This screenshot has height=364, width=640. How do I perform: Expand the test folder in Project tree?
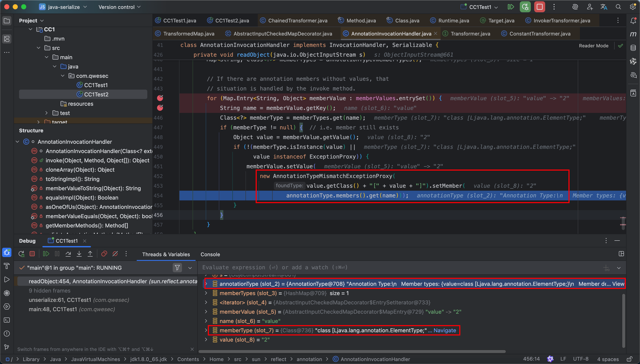click(x=47, y=113)
